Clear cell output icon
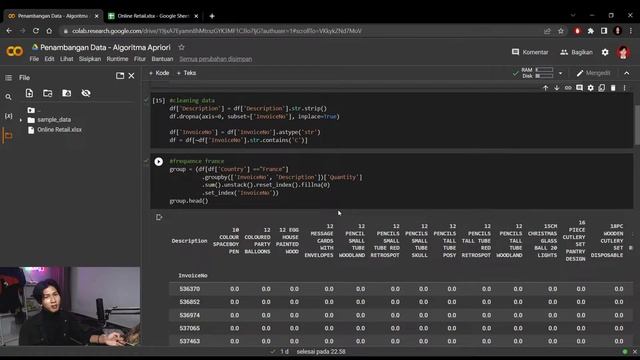Image resolution: width=640 pixels, height=360 pixels. [159, 217]
